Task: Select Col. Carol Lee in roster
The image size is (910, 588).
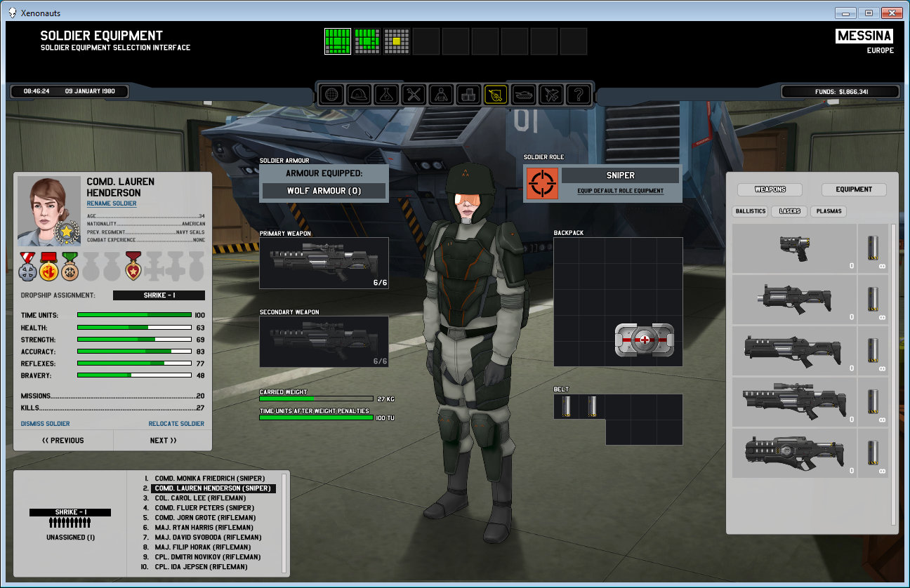Action: pos(209,498)
